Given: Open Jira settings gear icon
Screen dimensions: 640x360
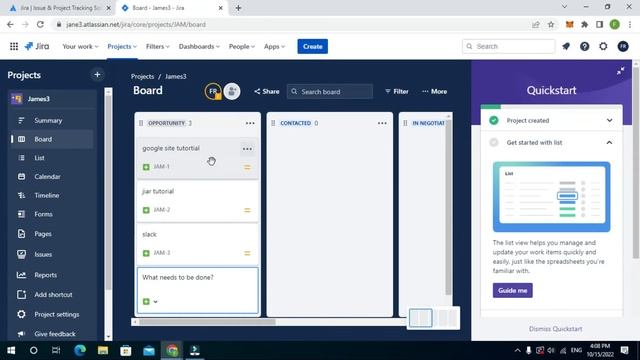Looking at the screenshot, I should tap(603, 46).
